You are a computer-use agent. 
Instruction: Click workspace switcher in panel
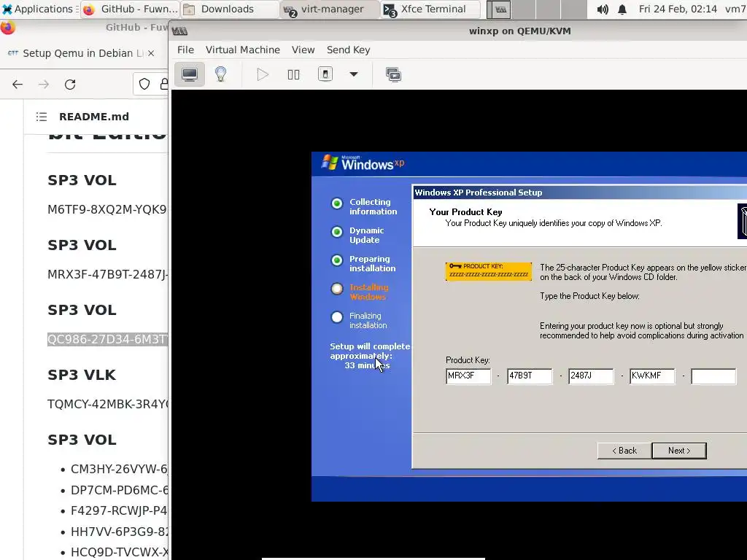coord(536,9)
